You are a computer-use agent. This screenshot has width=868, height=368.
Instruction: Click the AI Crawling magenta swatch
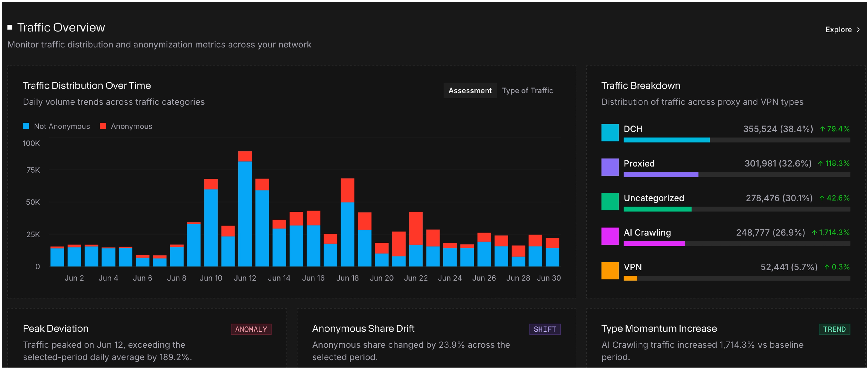pyautogui.click(x=610, y=236)
